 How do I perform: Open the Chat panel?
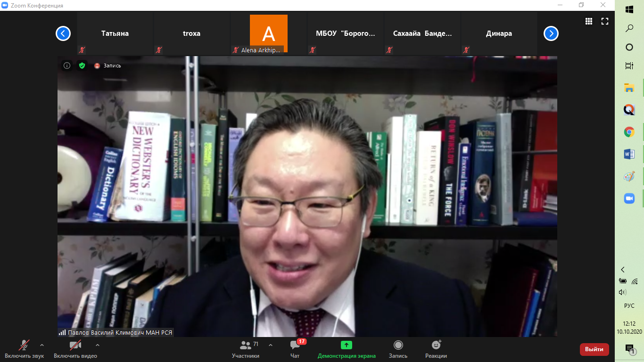coord(295,349)
